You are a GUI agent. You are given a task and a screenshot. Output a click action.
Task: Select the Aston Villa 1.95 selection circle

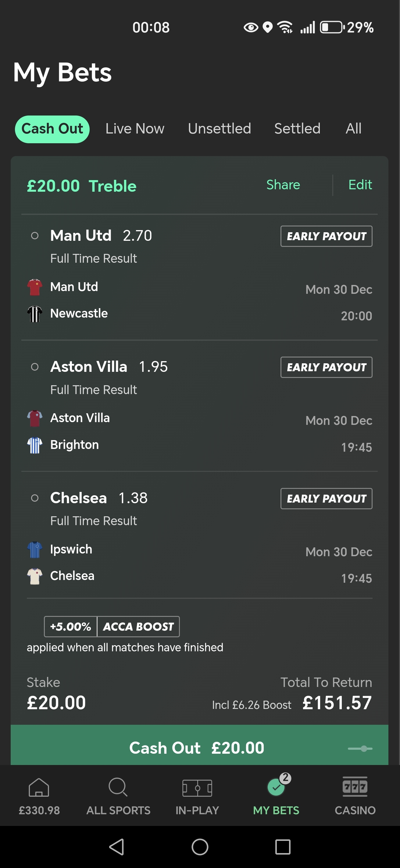click(x=35, y=367)
